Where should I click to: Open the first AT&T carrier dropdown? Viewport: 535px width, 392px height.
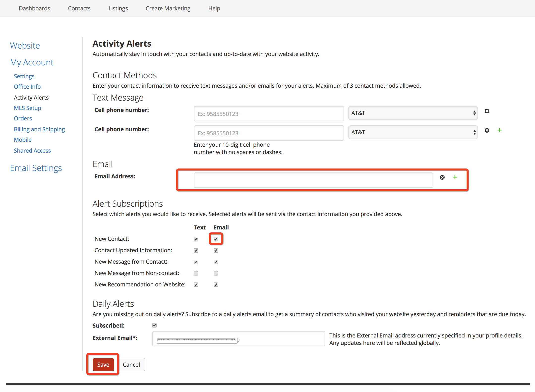[x=413, y=113]
